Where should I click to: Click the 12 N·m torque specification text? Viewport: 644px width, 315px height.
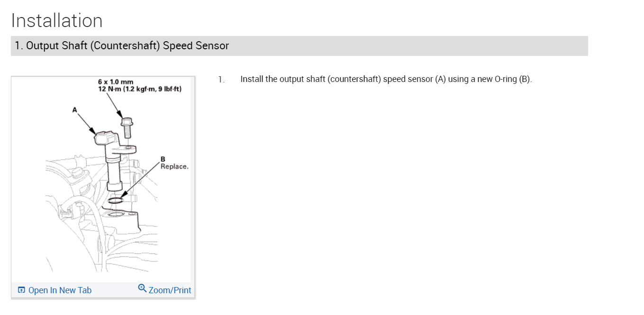tap(140, 89)
